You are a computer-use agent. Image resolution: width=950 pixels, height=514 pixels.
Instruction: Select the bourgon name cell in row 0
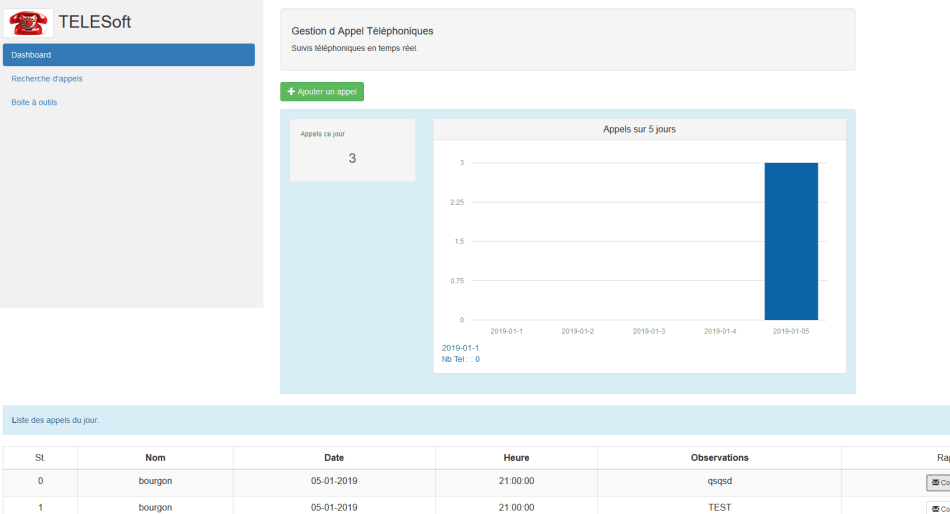click(x=155, y=481)
